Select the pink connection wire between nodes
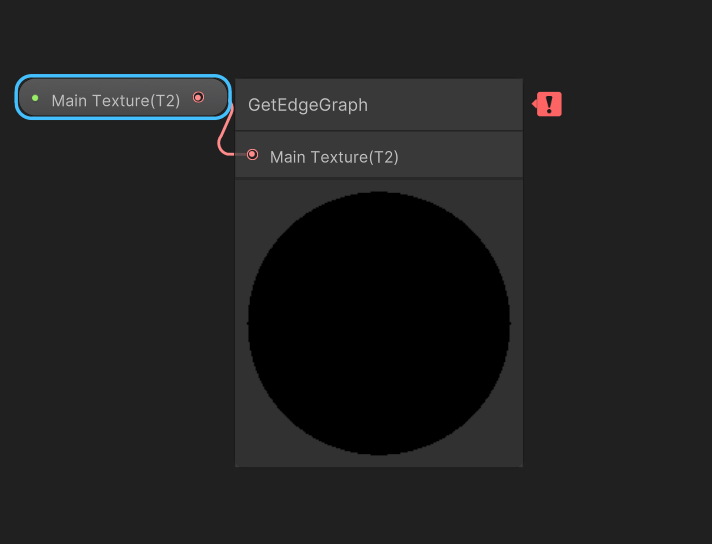Image resolution: width=712 pixels, height=544 pixels. (222, 137)
